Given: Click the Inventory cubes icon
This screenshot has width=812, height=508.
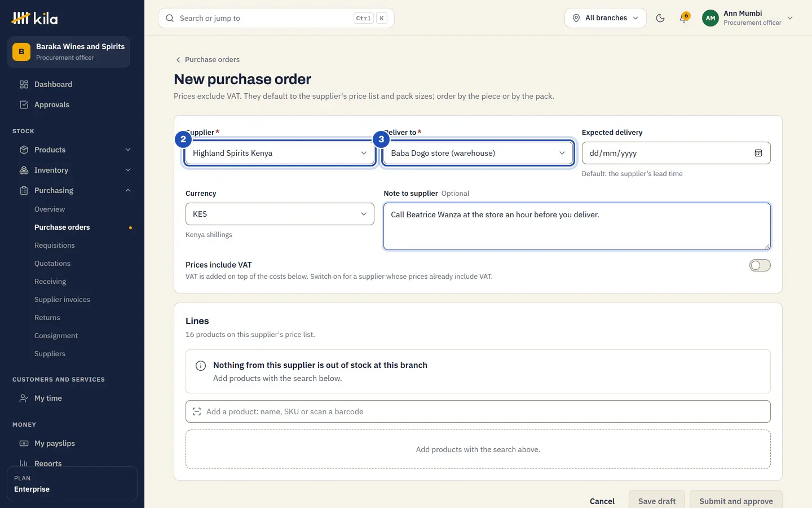Looking at the screenshot, I should pos(24,170).
